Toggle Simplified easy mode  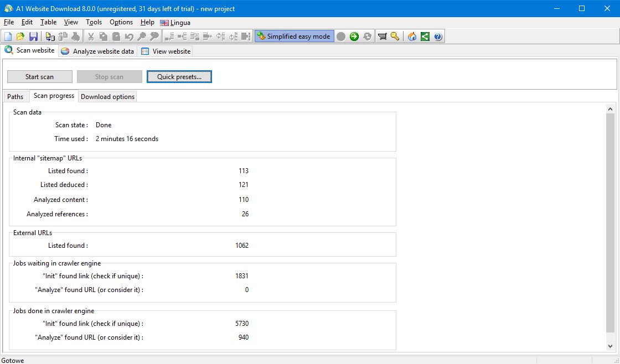(294, 37)
